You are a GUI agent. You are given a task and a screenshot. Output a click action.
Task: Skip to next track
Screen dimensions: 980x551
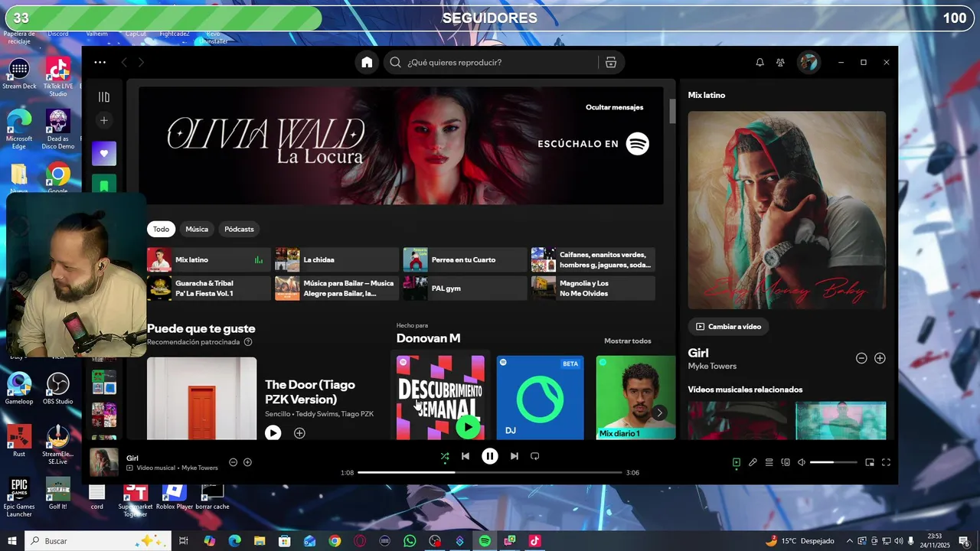tap(514, 456)
